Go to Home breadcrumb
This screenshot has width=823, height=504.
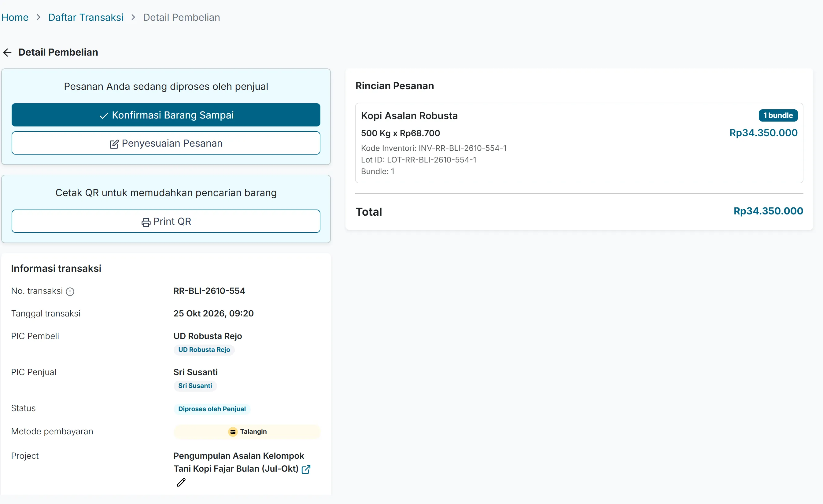pos(15,17)
